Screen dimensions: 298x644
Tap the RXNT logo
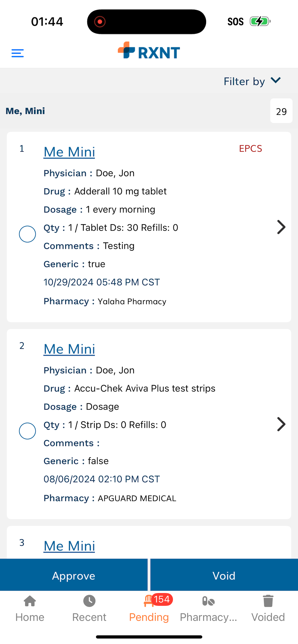149,50
